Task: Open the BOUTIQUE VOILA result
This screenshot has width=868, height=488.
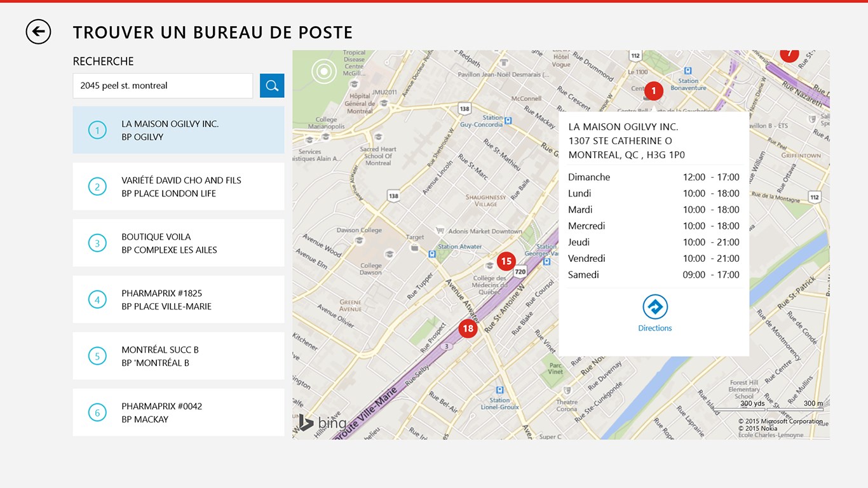Action: click(x=179, y=243)
